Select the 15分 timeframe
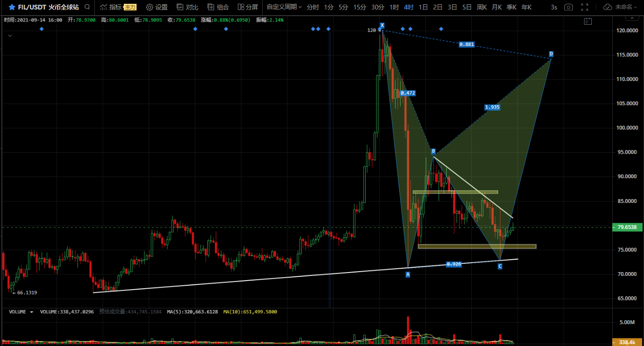Viewport: 644px width, 346px height. pos(360,7)
